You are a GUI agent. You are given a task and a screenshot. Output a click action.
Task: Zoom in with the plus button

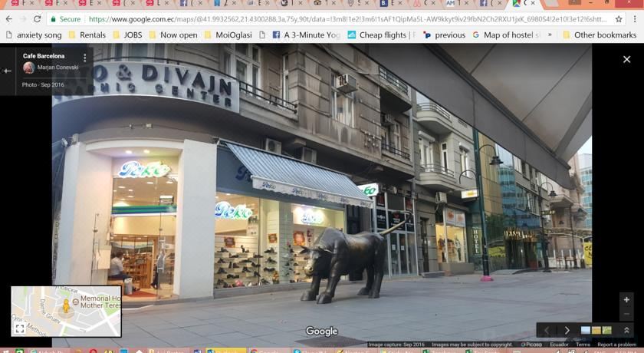tap(626, 299)
